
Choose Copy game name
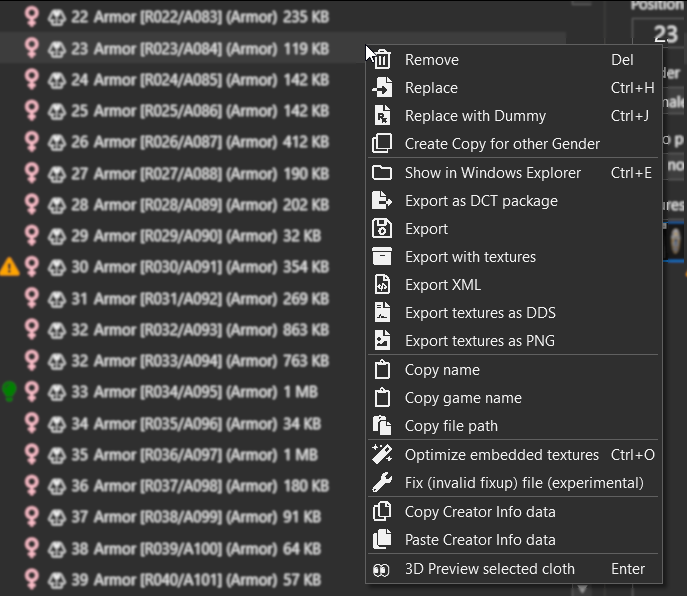[x=463, y=398]
